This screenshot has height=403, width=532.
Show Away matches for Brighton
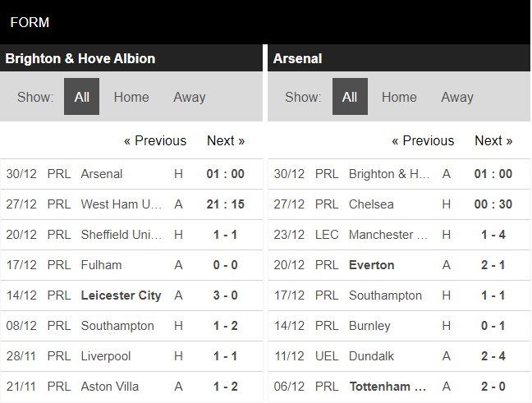(189, 97)
